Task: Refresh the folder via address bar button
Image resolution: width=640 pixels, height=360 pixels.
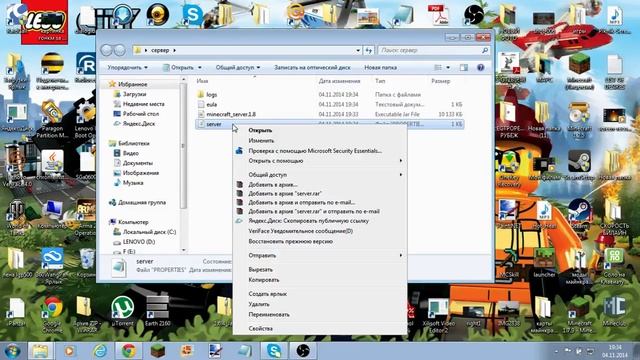Action: [x=369, y=50]
